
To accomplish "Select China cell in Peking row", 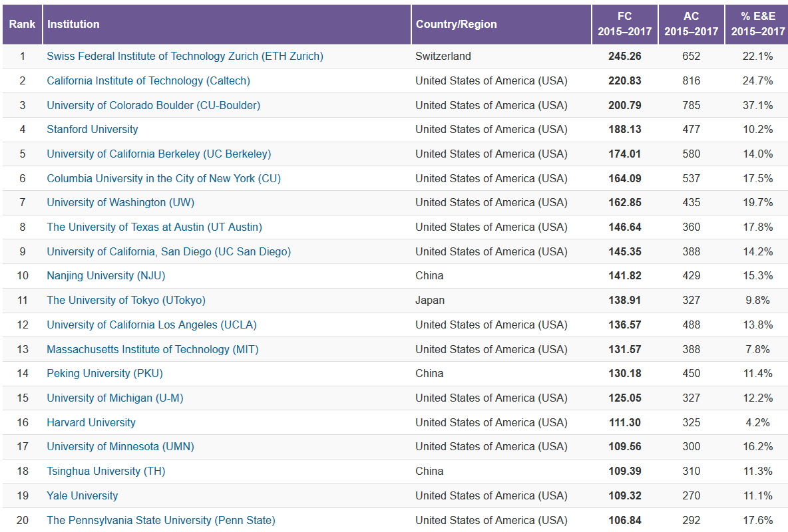I will (430, 374).
